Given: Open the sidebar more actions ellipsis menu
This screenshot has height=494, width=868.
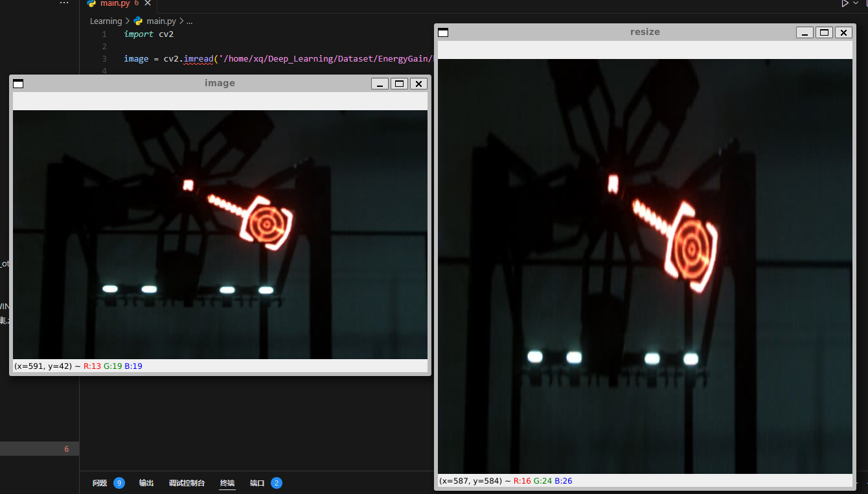Looking at the screenshot, I should (x=63, y=3).
